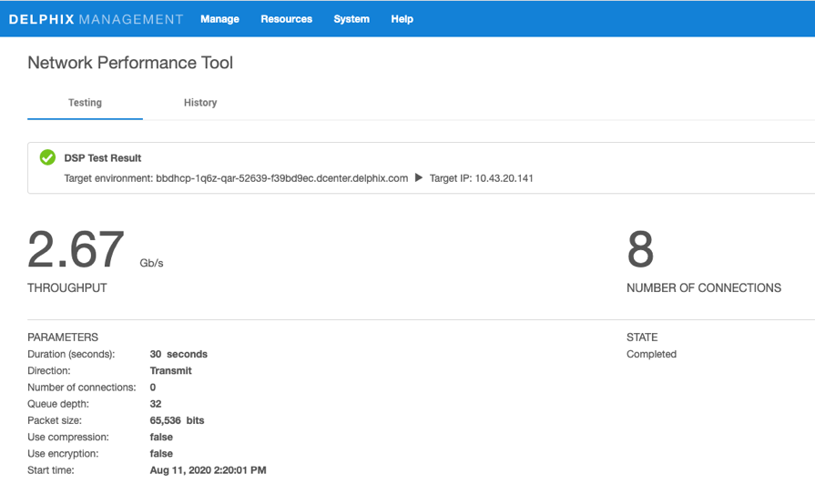Switch to the History tab

tap(200, 103)
